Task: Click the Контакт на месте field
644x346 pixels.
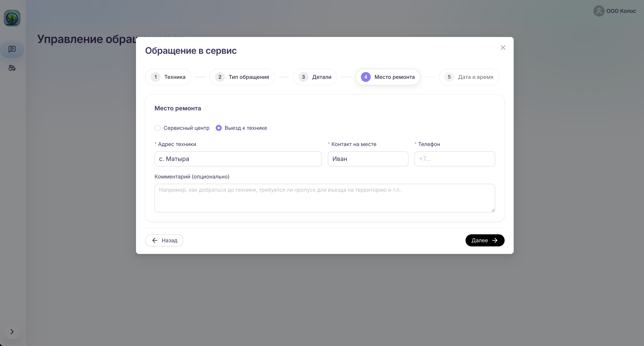Action: tap(368, 159)
